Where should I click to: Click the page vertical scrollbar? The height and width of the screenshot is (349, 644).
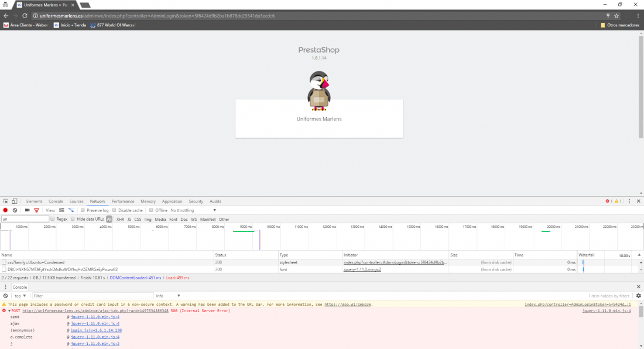[x=640, y=86]
